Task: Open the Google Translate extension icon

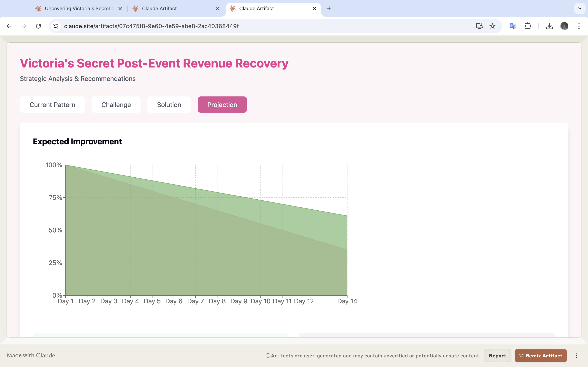Action: coord(512,26)
